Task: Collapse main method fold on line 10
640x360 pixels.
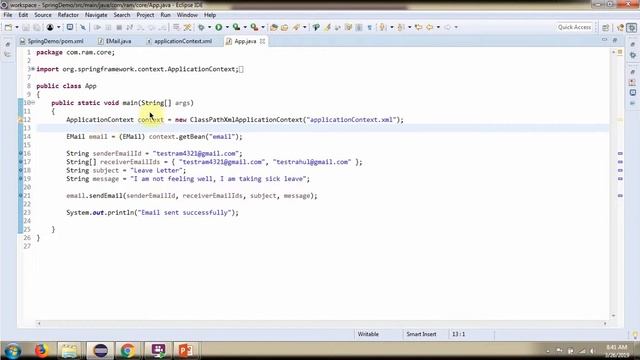Action: [33, 103]
